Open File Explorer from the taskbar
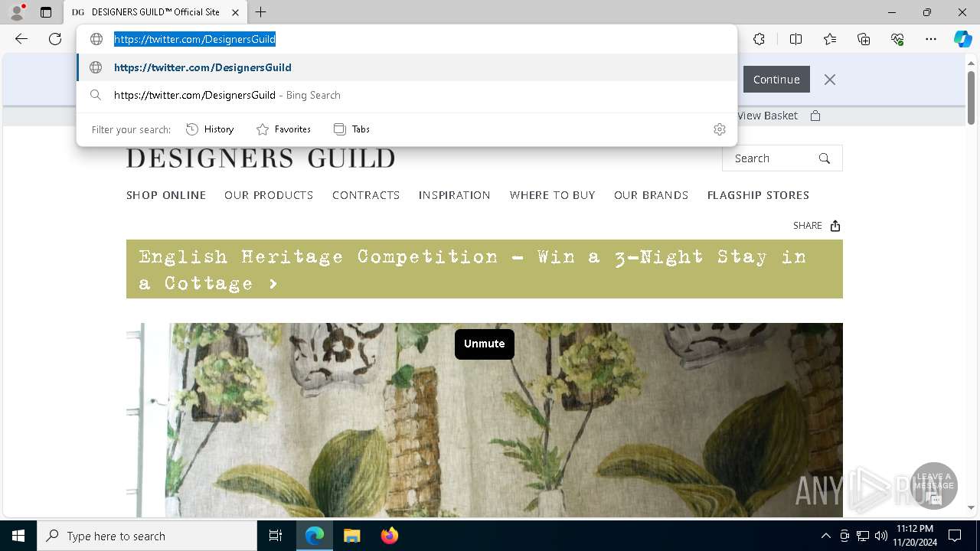This screenshot has width=980, height=551. (352, 536)
